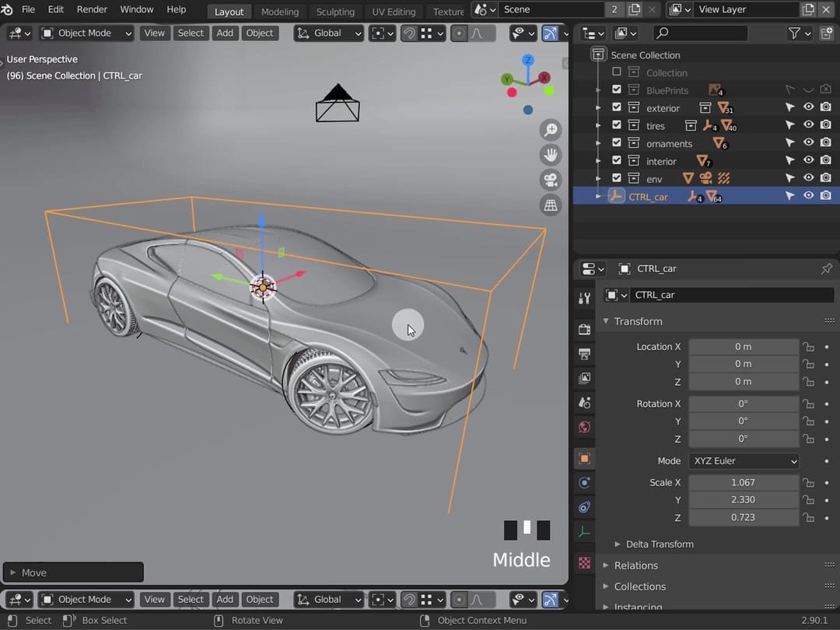Open the Render menu

(92, 9)
